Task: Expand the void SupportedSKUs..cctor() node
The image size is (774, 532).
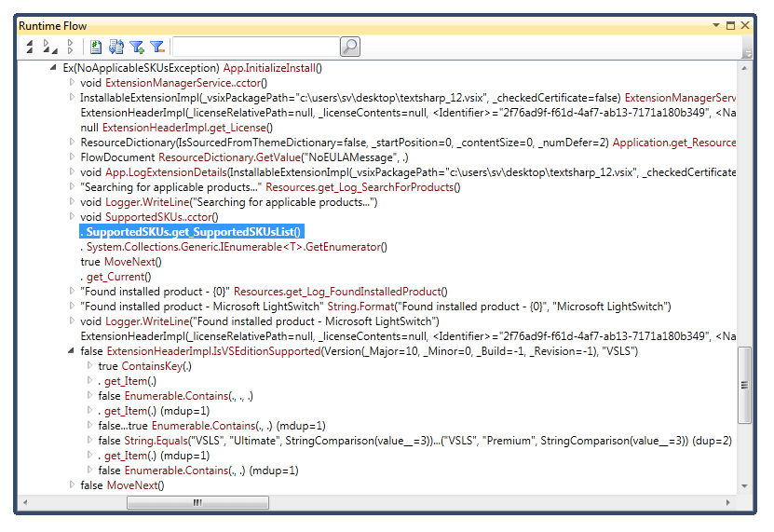Action: (x=72, y=216)
